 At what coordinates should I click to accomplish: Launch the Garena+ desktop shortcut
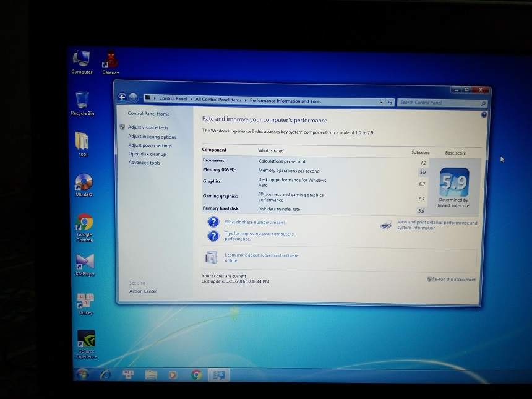tap(111, 62)
